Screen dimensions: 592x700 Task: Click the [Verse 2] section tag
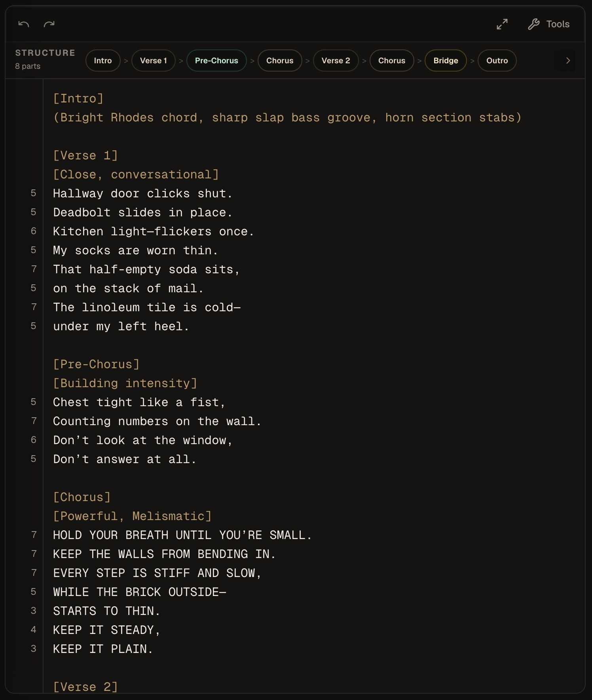pyautogui.click(x=85, y=687)
